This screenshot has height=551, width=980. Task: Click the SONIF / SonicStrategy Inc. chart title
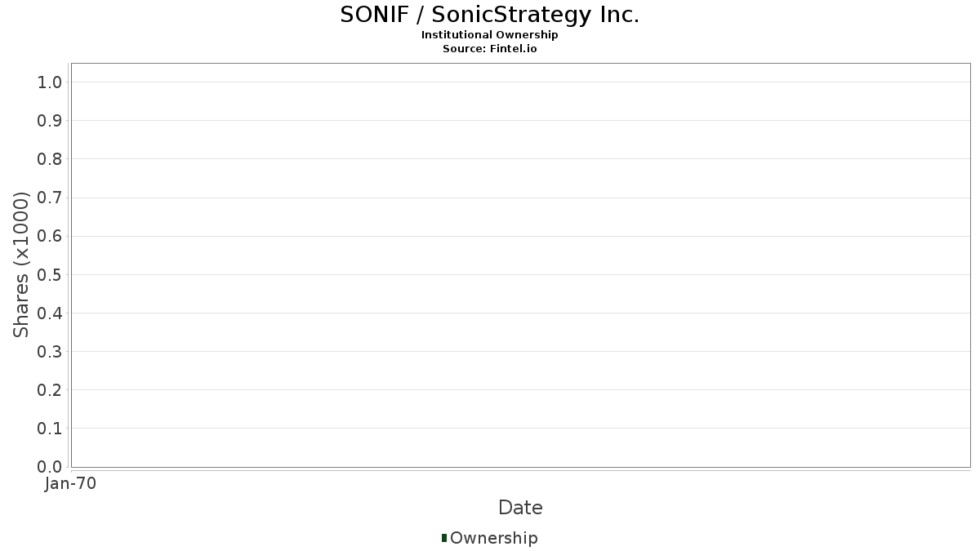pos(489,15)
